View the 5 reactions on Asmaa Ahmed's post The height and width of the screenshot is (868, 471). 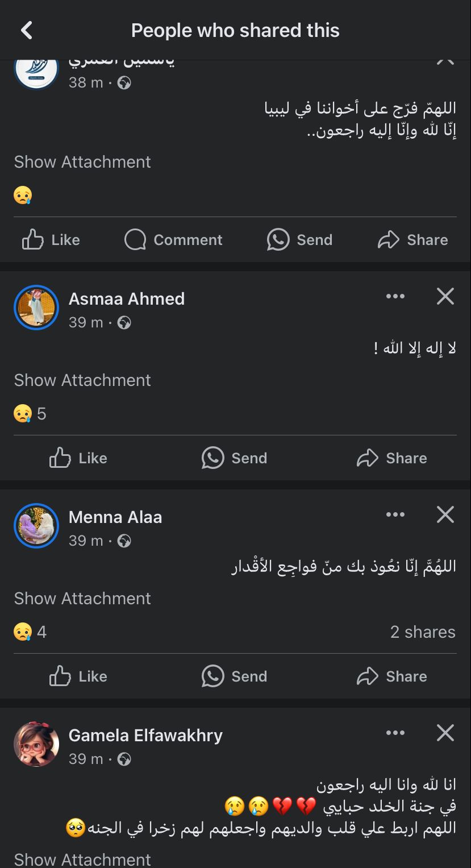coord(30,414)
